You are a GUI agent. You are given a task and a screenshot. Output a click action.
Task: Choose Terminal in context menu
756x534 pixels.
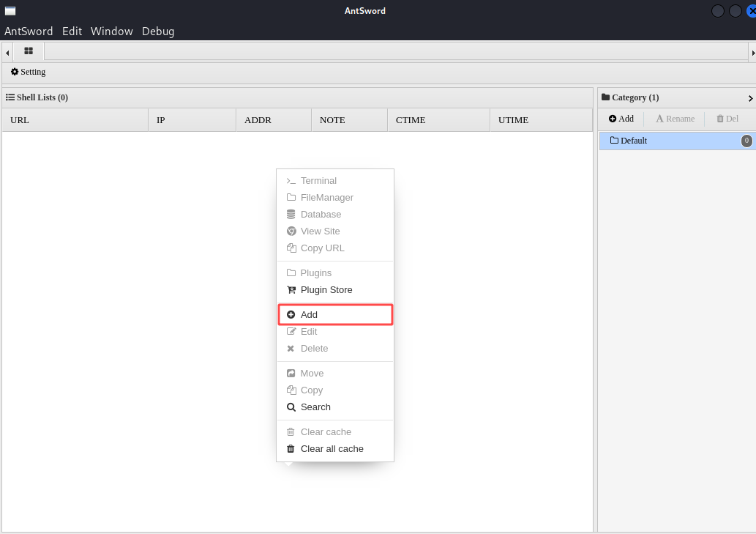[x=335, y=181]
